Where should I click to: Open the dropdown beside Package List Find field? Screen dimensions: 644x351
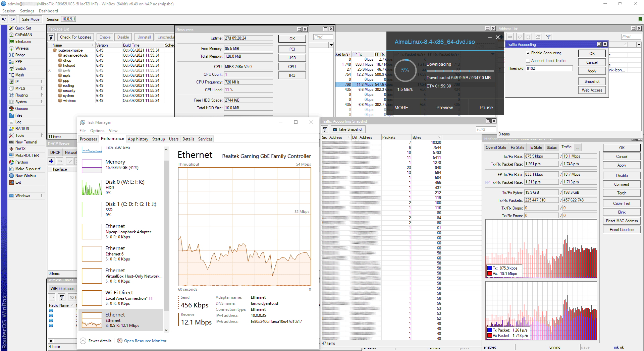pos(331,45)
